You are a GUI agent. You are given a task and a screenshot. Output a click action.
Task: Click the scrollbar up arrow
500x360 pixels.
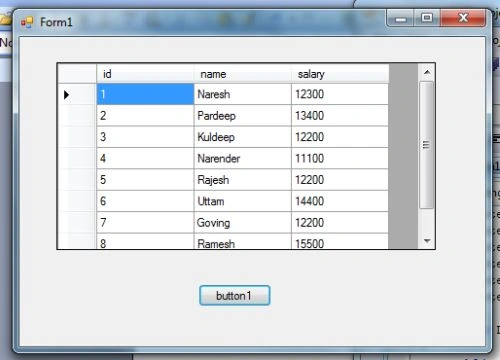[x=427, y=72]
